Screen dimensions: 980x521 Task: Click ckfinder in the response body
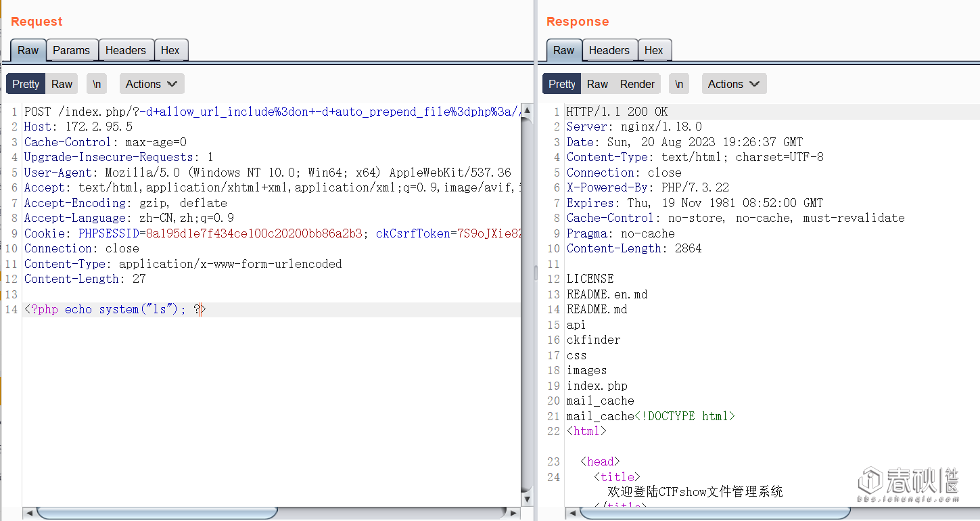click(x=594, y=340)
